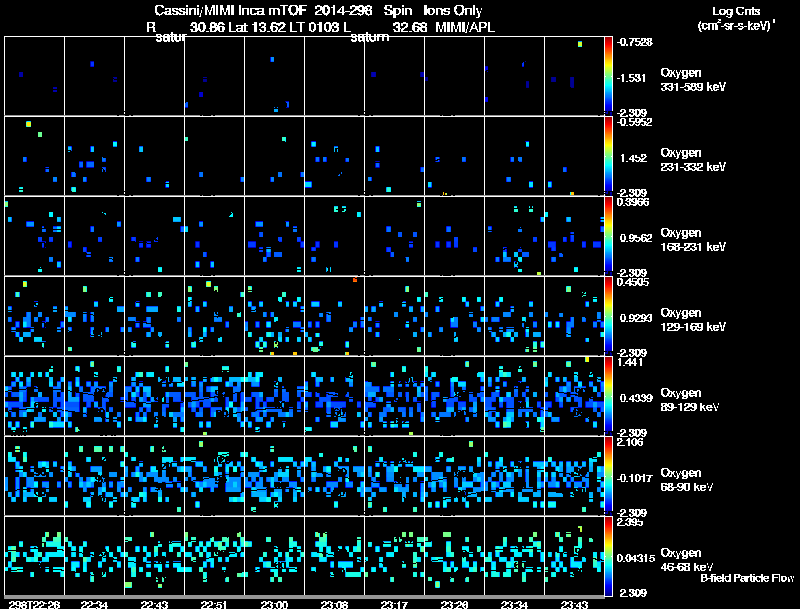Viewport: 800px width, 609px height.
Task: Select the 23:00 time axis label
Action: pos(275,604)
